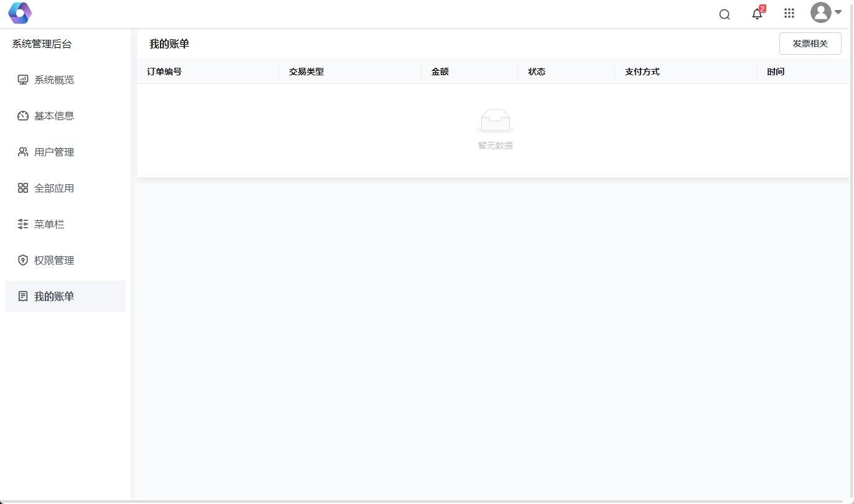Open notifications bell with badge
Viewport: 854px width, 504px height.
pos(757,14)
